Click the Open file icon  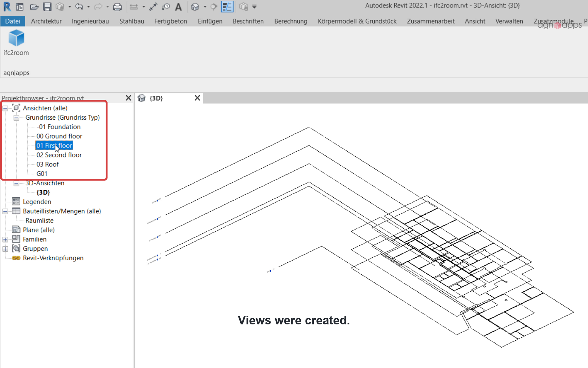34,7
